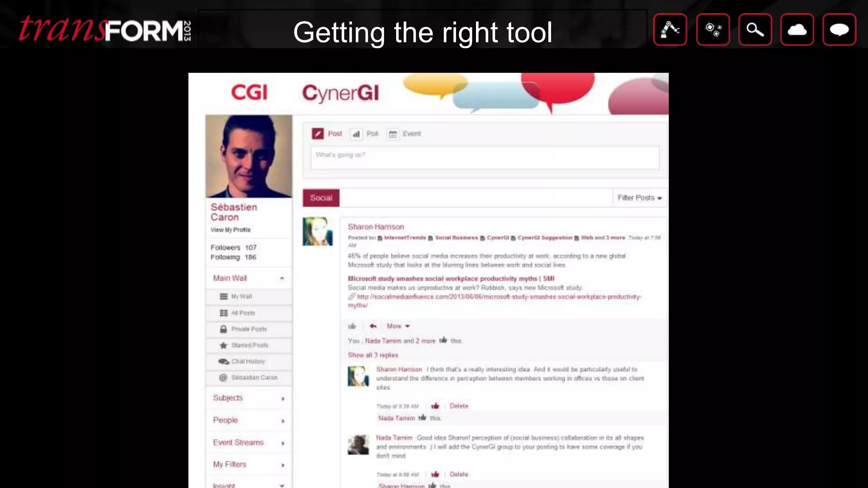
Task: Select the Poll chart icon
Action: [356, 134]
